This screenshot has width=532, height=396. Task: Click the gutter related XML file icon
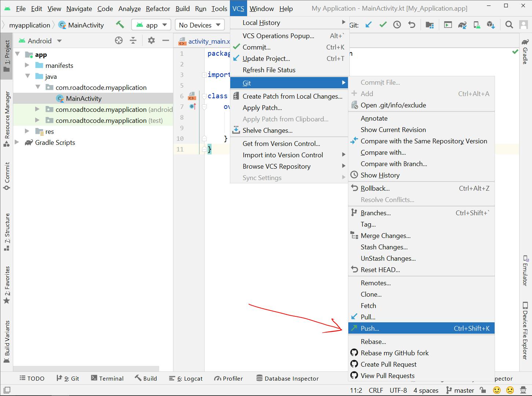point(192,96)
